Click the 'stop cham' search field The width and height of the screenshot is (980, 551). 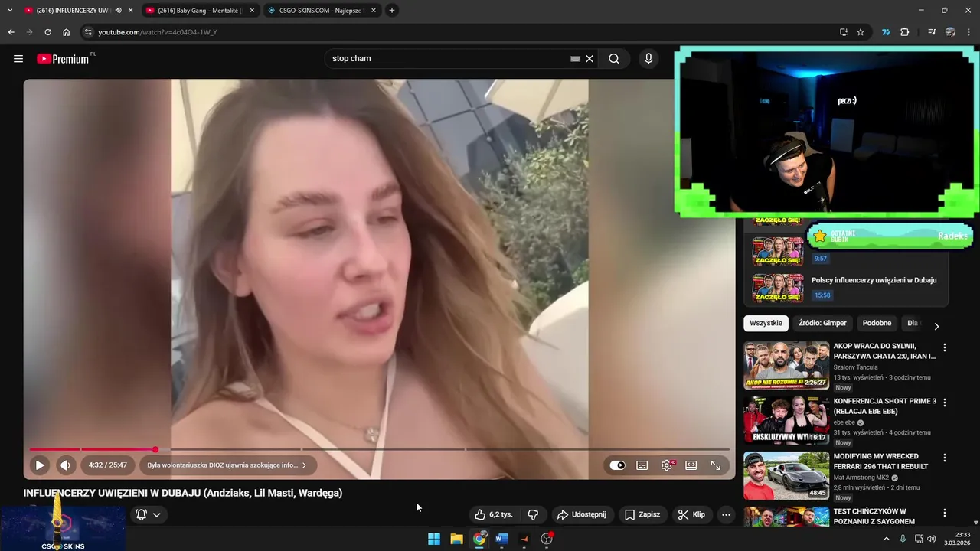tap(448, 59)
